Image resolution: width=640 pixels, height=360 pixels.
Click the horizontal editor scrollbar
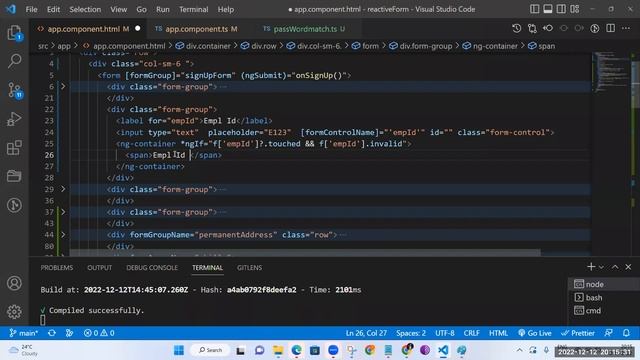305,253
